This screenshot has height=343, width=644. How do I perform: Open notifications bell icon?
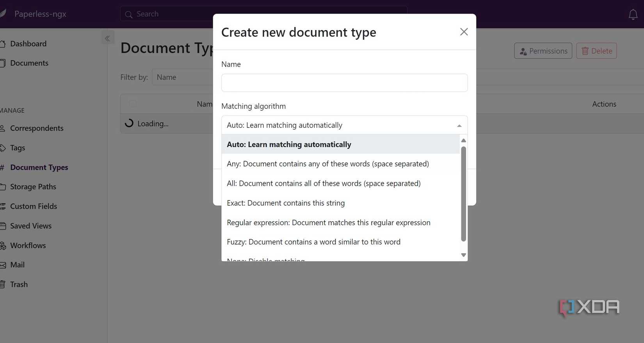[633, 14]
